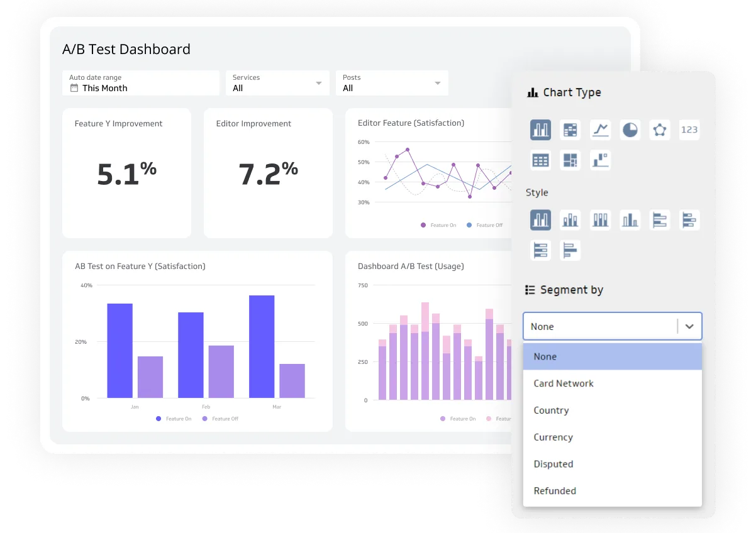The width and height of the screenshot is (756, 533).
Task: Select the horizontal bar style
Action: [x=660, y=220]
